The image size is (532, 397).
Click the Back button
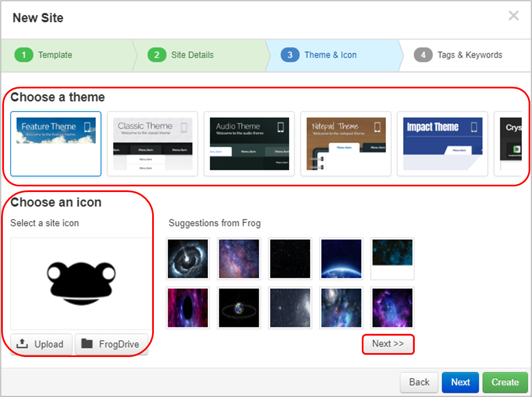(419, 382)
